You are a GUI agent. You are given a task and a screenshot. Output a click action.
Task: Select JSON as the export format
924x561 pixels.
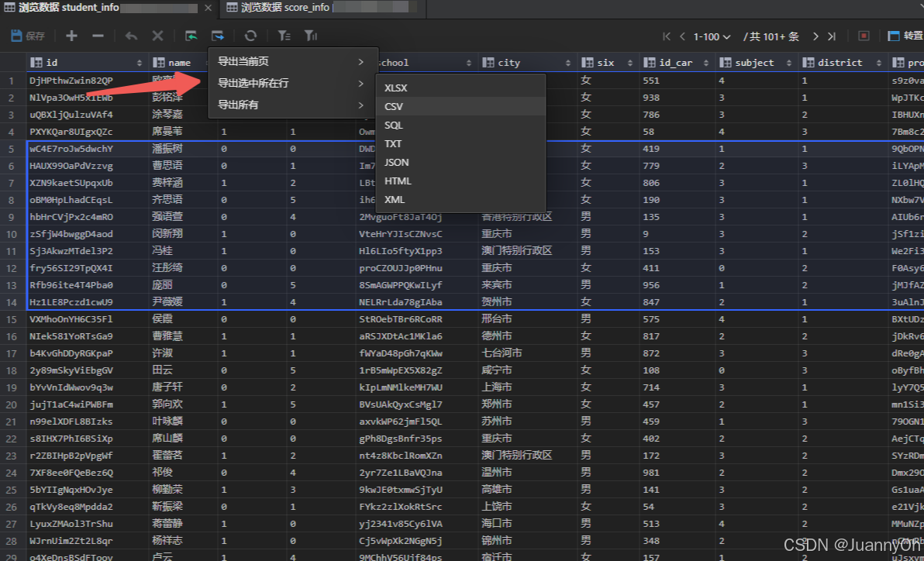[x=396, y=162]
